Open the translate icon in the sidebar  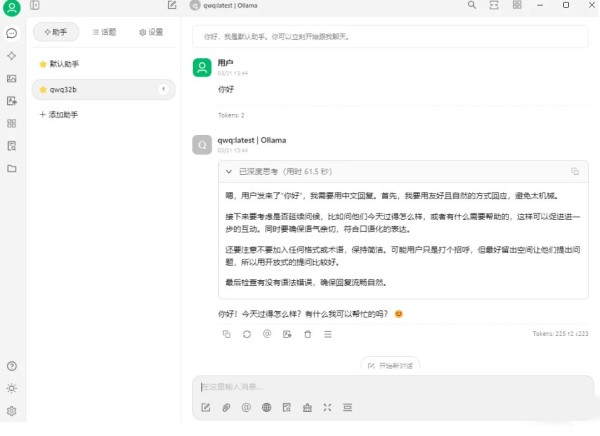[x=11, y=101]
